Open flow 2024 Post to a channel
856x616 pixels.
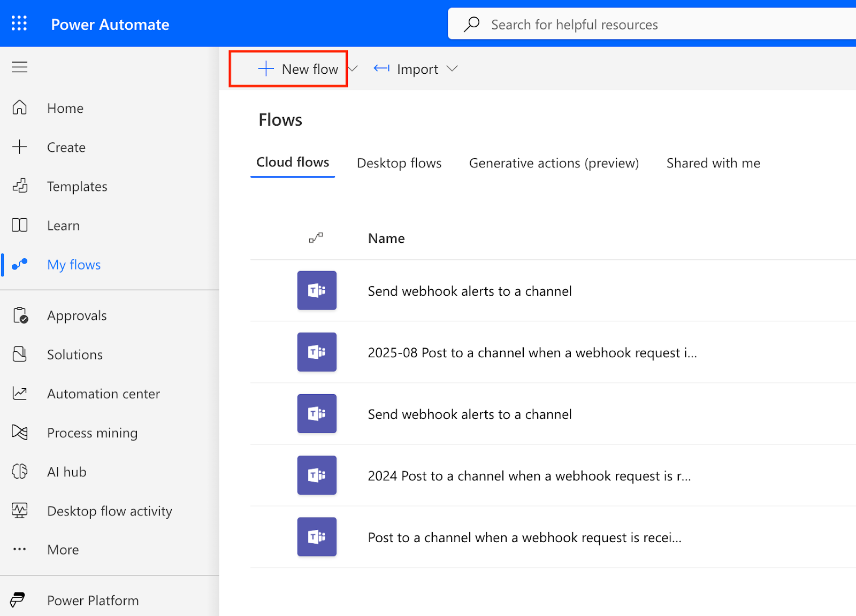[x=529, y=476]
